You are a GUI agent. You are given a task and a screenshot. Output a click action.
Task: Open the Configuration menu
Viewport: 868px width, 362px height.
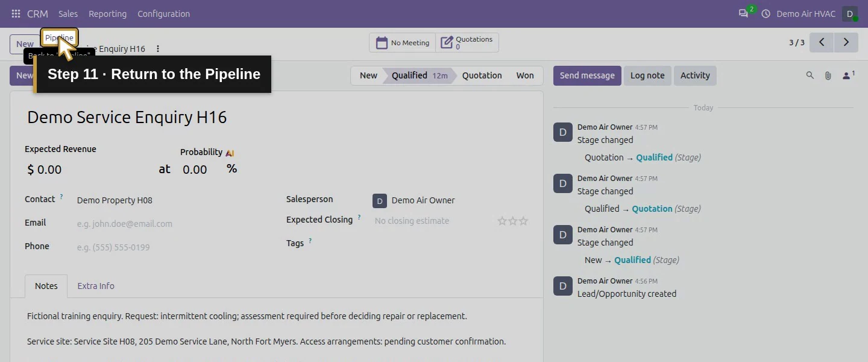(x=163, y=14)
